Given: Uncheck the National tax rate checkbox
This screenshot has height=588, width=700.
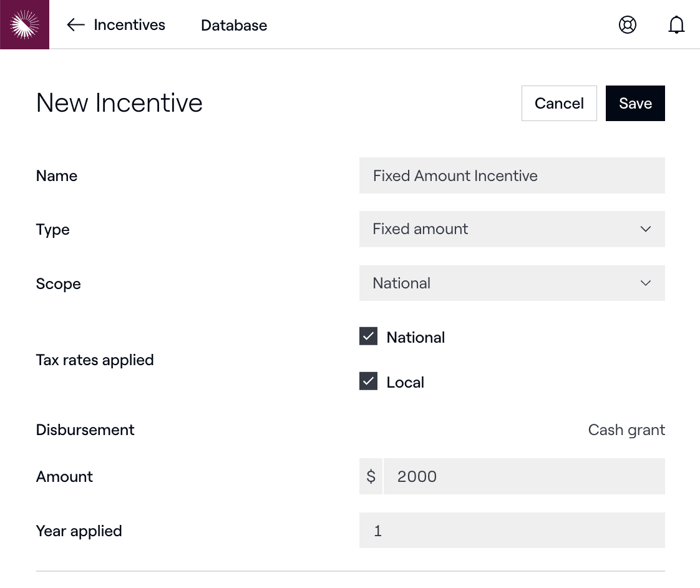Looking at the screenshot, I should pyautogui.click(x=369, y=336).
